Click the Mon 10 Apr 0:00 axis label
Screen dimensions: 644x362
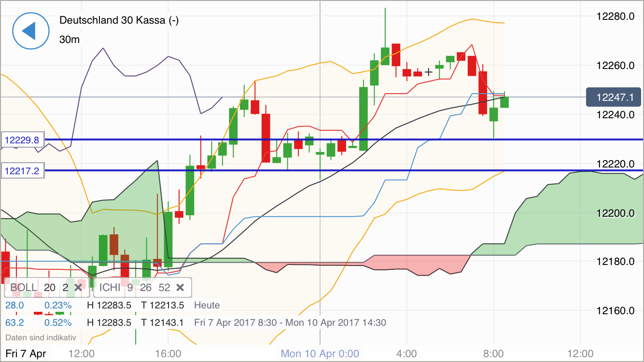320,353
